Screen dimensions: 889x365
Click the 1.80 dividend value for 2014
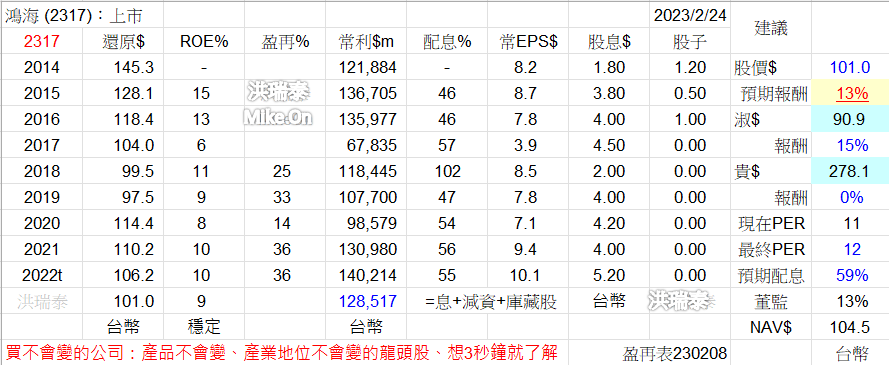click(609, 67)
